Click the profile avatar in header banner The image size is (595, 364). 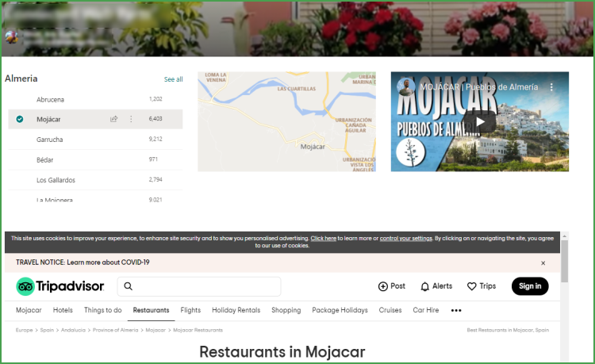12,37
